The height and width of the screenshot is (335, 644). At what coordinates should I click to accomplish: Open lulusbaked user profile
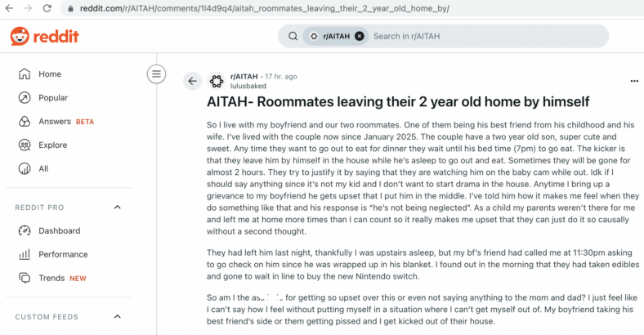tap(248, 86)
